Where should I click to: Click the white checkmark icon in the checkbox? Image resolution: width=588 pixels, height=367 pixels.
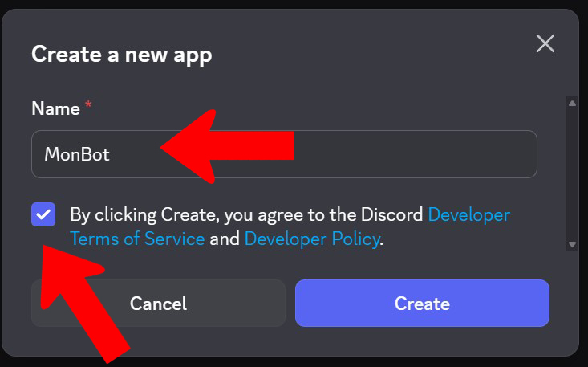coord(43,214)
